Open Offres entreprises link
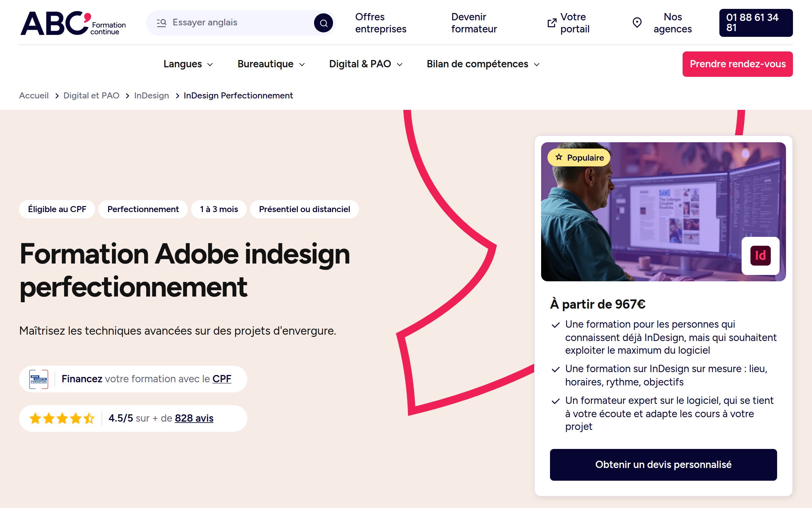 pos(381,23)
